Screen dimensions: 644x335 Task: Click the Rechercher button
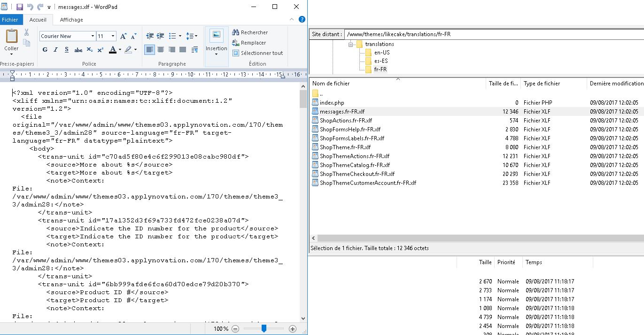click(250, 32)
